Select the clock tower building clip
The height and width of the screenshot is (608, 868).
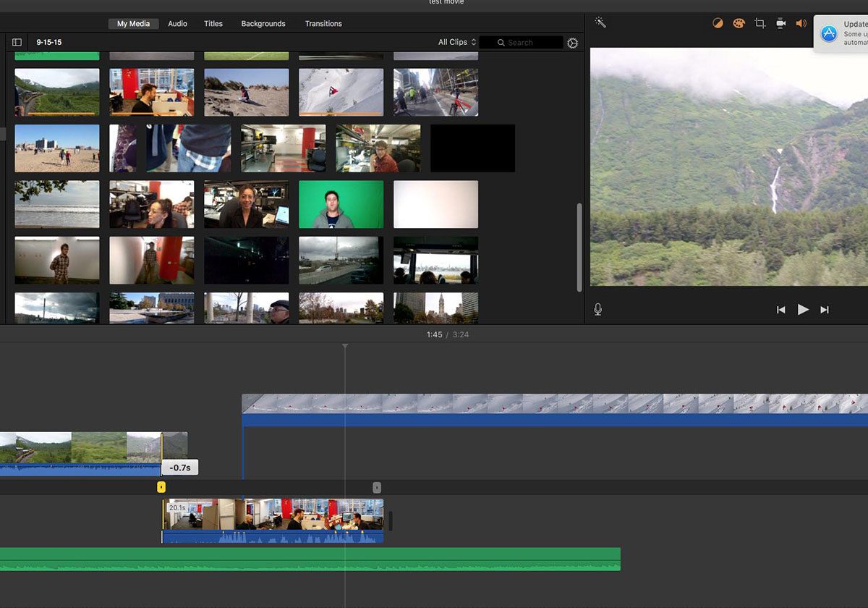tap(436, 308)
